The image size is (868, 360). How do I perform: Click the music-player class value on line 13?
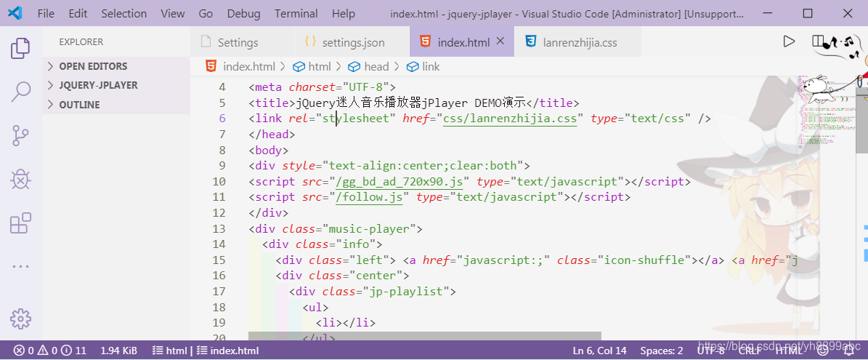(372, 229)
